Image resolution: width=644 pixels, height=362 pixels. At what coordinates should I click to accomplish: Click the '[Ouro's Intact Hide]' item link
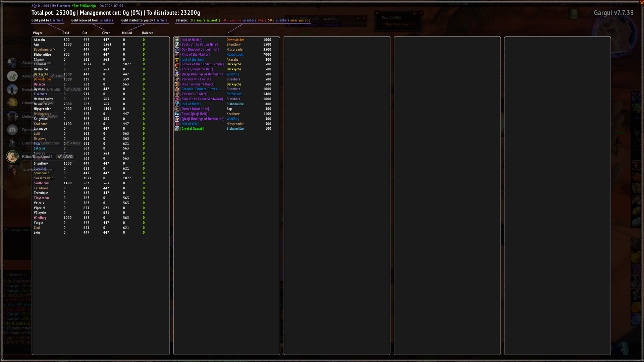195,109
